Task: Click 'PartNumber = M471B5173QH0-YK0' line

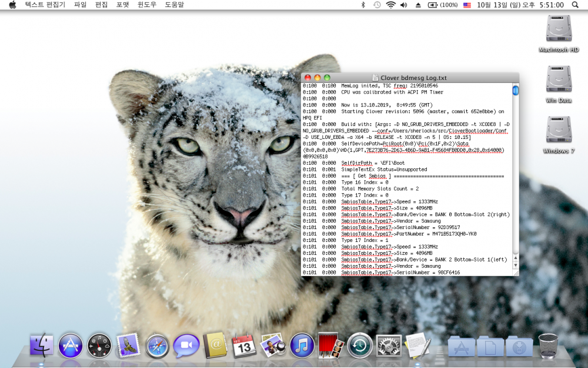Action: tap(409, 234)
